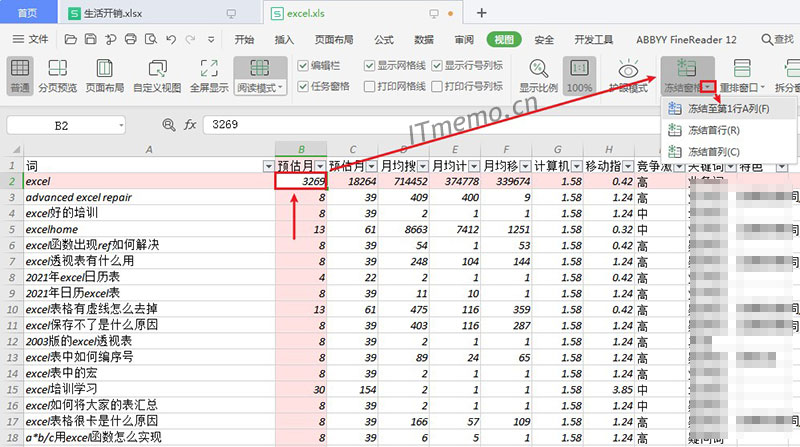Toggle 阅读模式 reading mode icon
The height and width of the screenshot is (447, 800).
click(x=260, y=68)
